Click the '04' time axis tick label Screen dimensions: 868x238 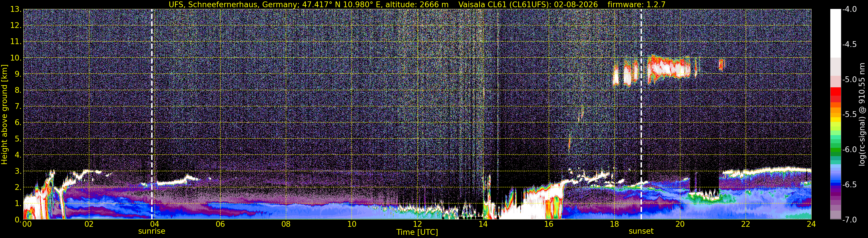(154, 224)
